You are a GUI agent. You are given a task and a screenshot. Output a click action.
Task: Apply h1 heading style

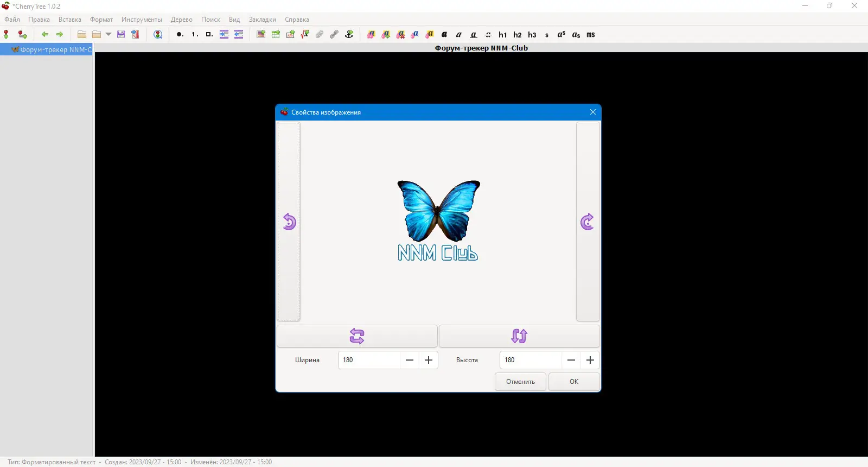[503, 34]
